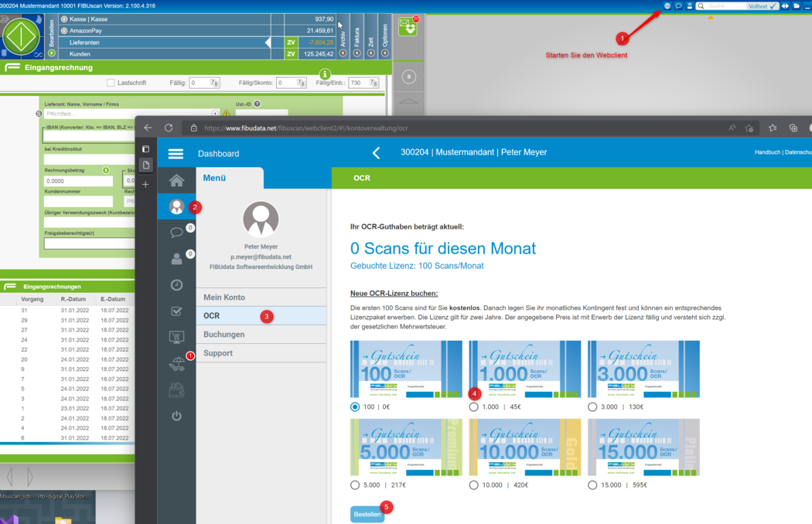This screenshot has height=524, width=812.
Task: Go to home icon in web client sidebar
Action: [x=176, y=180]
